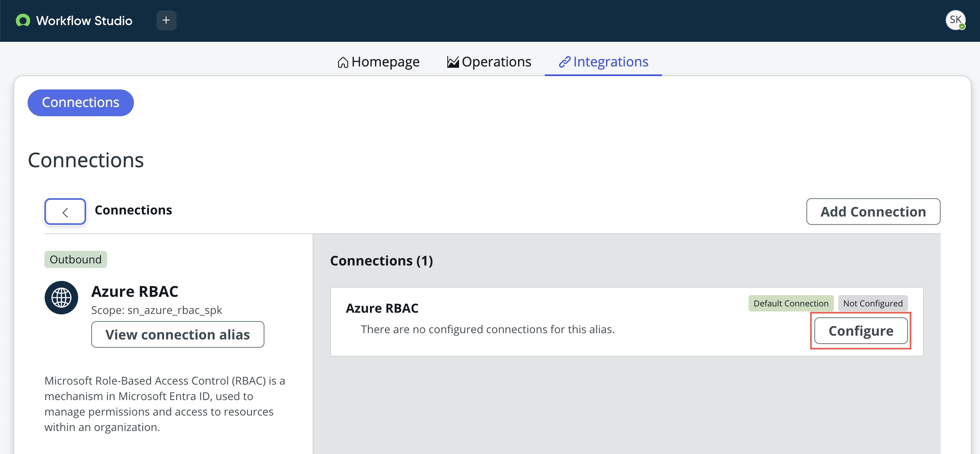Select the Integrations tab
Image resolution: width=980 pixels, height=454 pixels.
603,62
